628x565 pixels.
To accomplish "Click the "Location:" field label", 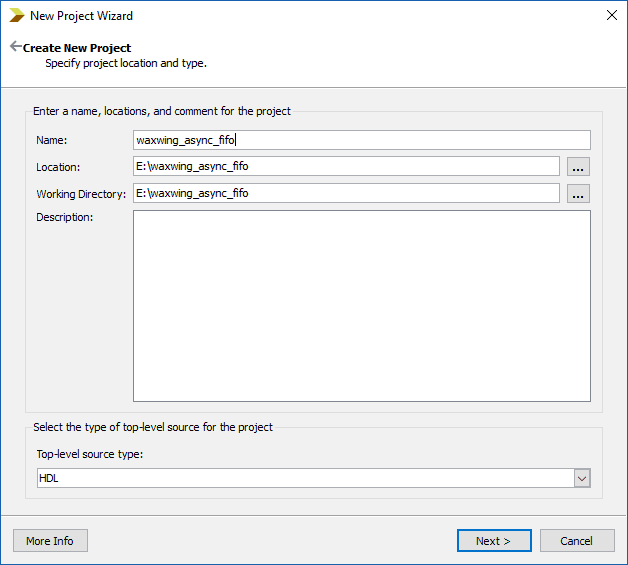I will click(58, 167).
